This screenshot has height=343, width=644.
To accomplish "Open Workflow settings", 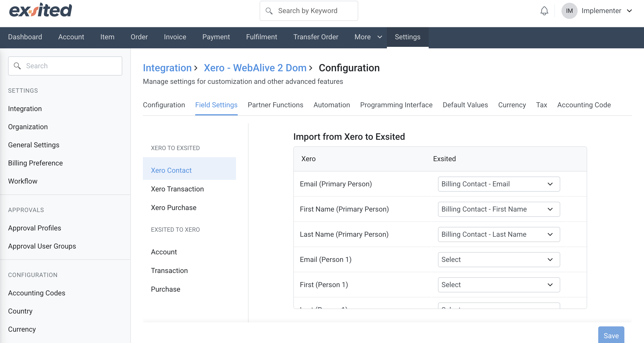I will pyautogui.click(x=23, y=181).
